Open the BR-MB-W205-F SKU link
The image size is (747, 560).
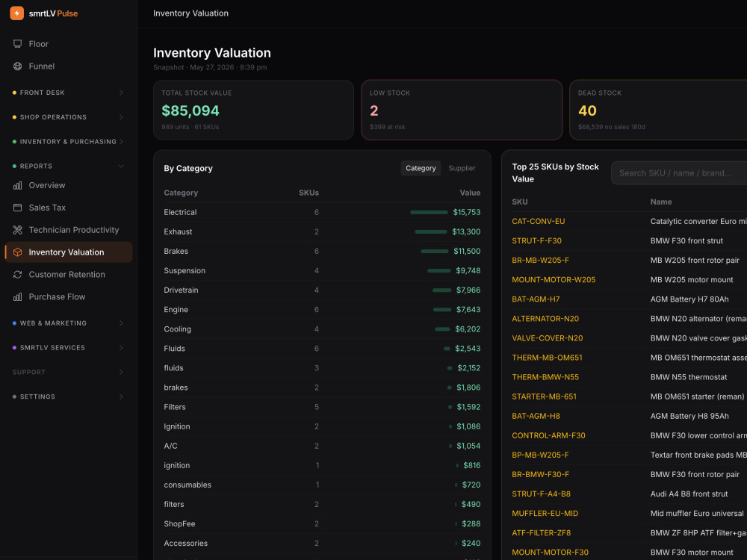pyautogui.click(x=540, y=261)
